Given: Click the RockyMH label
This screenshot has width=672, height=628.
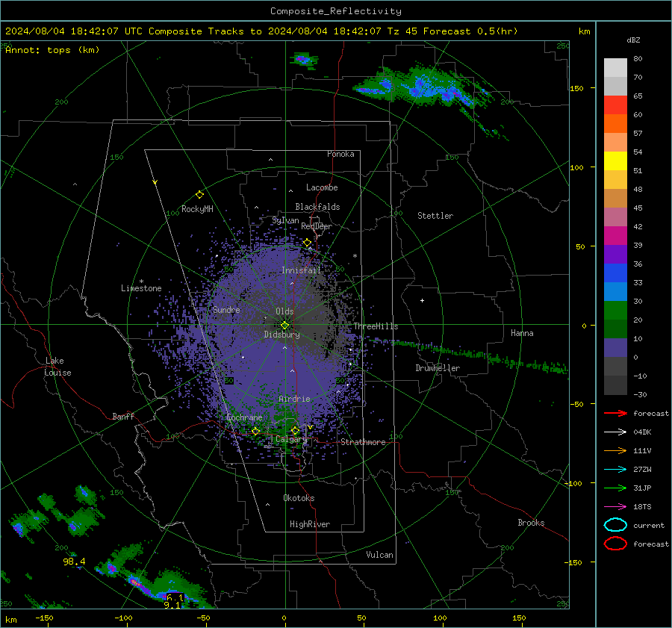Looking at the screenshot, I should coord(197,209).
